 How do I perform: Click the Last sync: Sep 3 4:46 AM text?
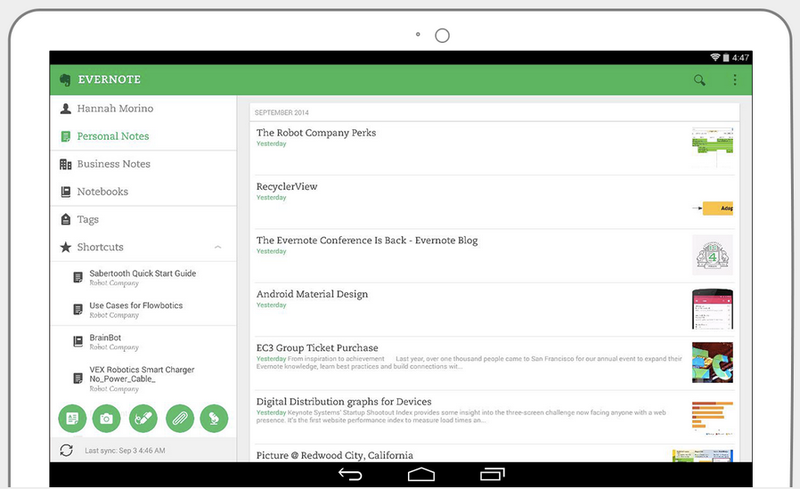tap(125, 451)
